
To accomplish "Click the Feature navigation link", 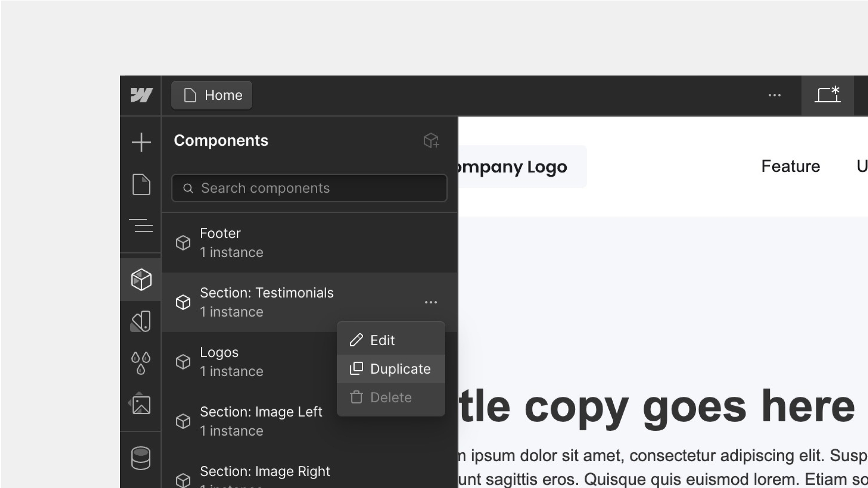I will 790,166.
